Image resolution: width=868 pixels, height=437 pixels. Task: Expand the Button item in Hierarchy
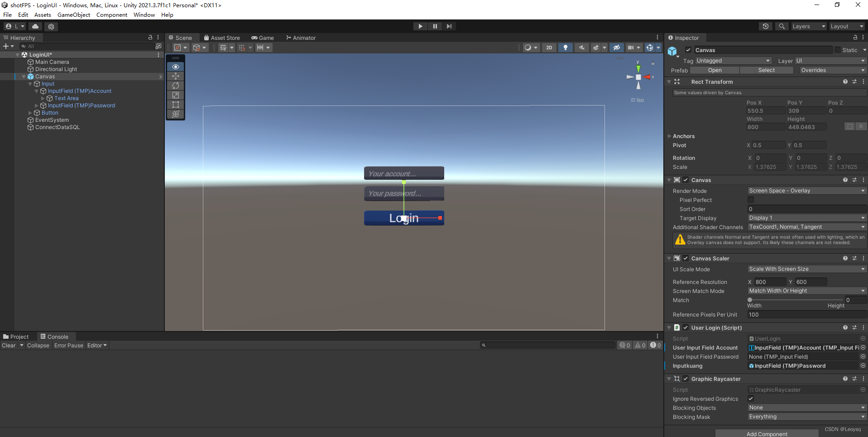pyautogui.click(x=30, y=113)
